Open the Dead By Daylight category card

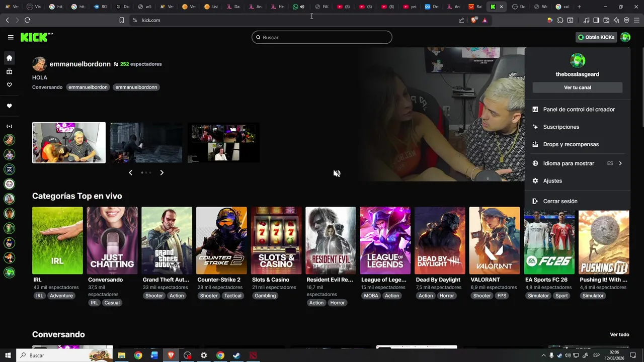pos(440,240)
